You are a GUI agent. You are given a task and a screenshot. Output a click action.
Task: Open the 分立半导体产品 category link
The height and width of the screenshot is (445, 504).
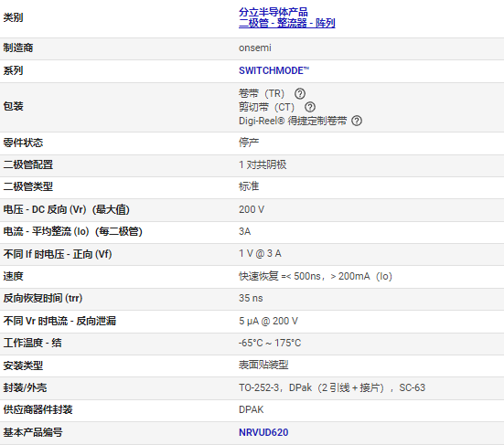coord(273,12)
